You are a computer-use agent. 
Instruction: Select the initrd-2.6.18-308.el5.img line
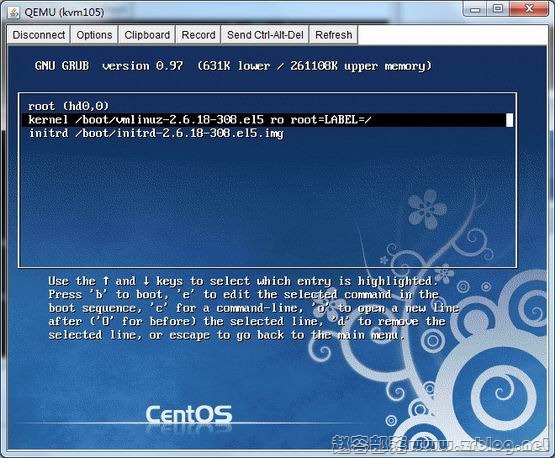pyautogui.click(x=156, y=133)
